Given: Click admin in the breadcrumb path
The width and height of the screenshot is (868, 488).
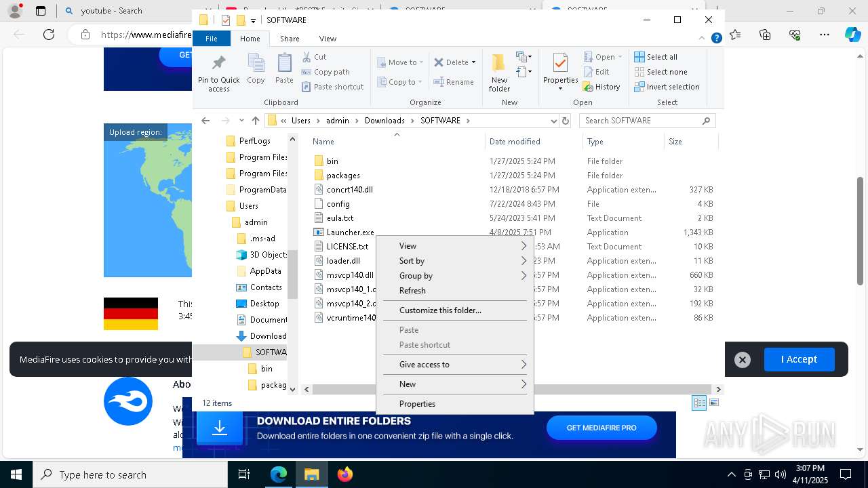Looking at the screenshot, I should coord(338,121).
